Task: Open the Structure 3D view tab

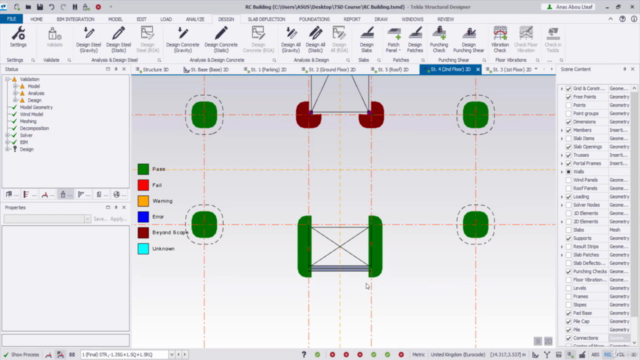Action: pyautogui.click(x=152, y=69)
